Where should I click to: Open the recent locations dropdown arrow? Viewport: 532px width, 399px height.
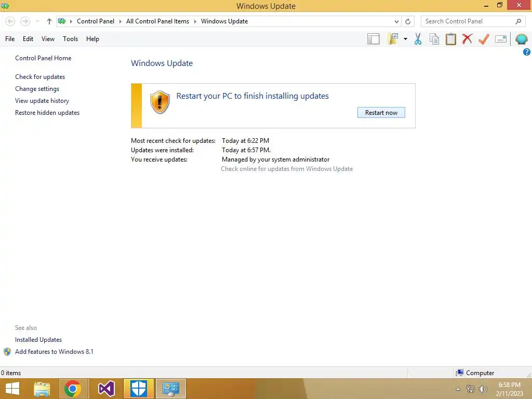(37, 21)
